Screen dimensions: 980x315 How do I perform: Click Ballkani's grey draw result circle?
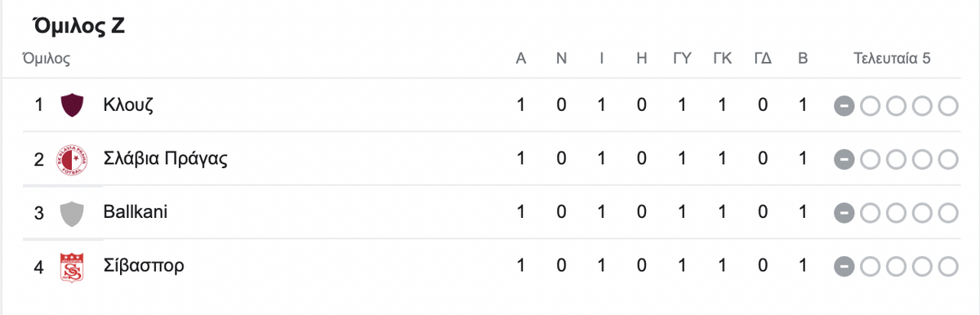844,214
